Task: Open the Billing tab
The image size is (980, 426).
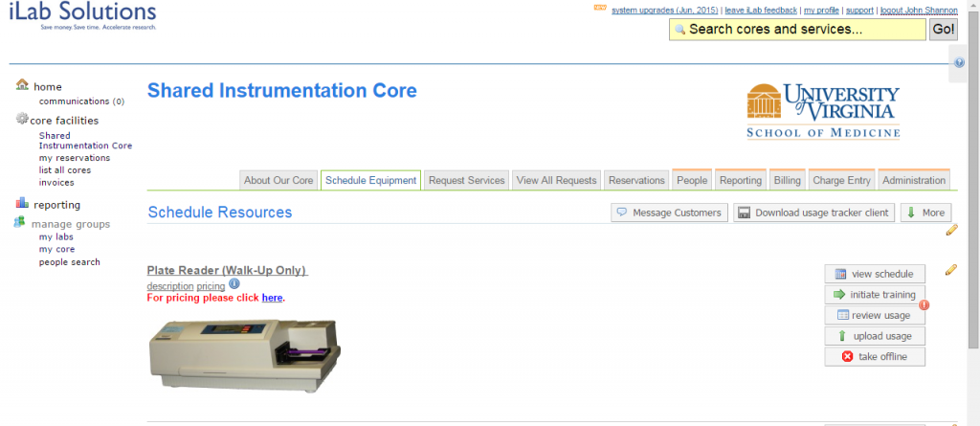Action: pos(787,180)
